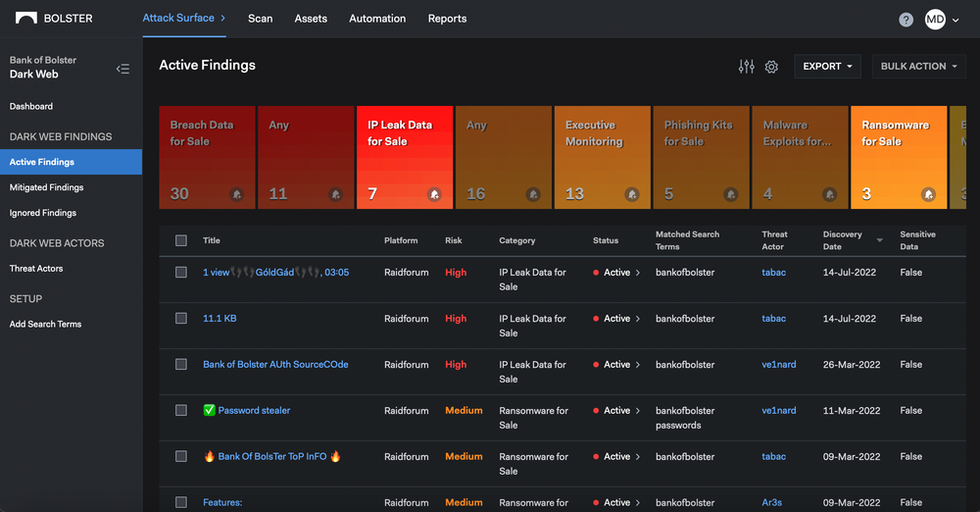The width and height of the screenshot is (980, 512).
Task: Open the BULK ACTION dropdown
Action: (x=919, y=67)
